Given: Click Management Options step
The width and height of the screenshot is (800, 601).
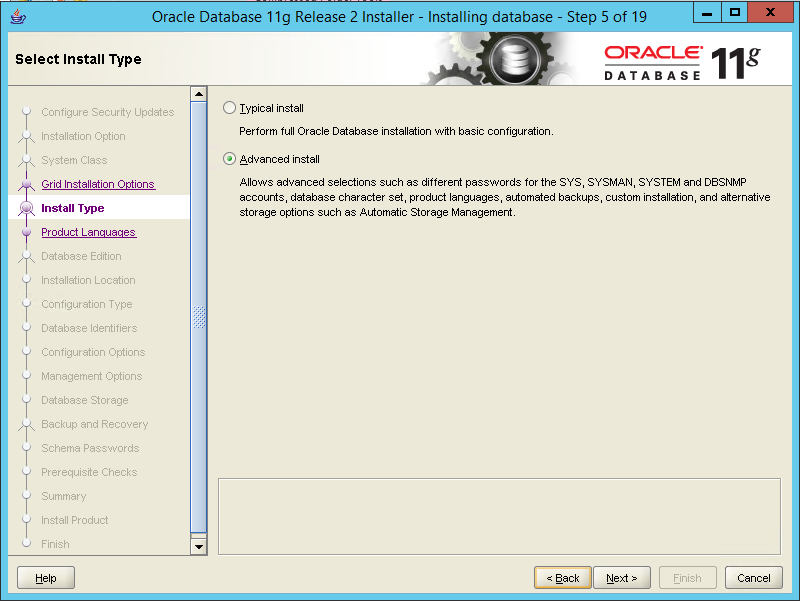Looking at the screenshot, I should (92, 376).
